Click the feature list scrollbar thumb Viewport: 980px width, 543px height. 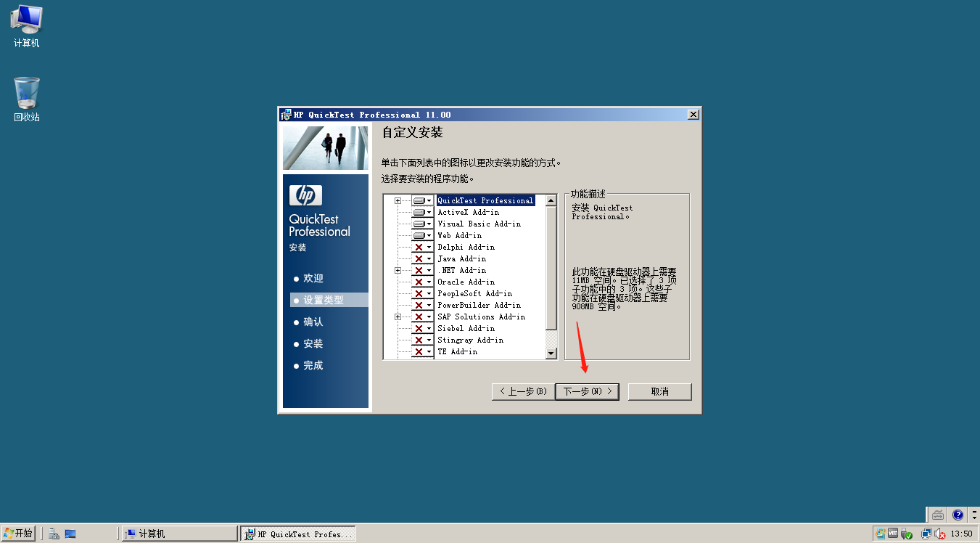(x=551, y=267)
